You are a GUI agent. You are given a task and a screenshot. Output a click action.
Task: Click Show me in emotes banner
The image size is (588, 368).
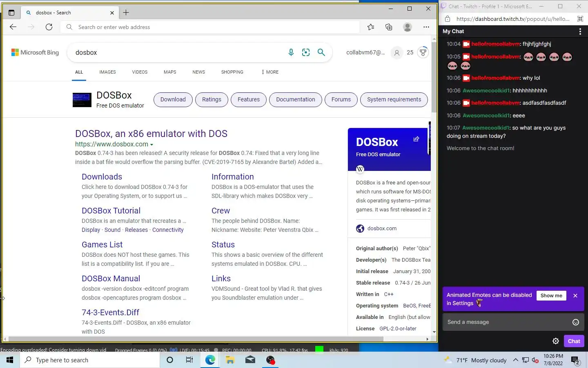click(551, 296)
